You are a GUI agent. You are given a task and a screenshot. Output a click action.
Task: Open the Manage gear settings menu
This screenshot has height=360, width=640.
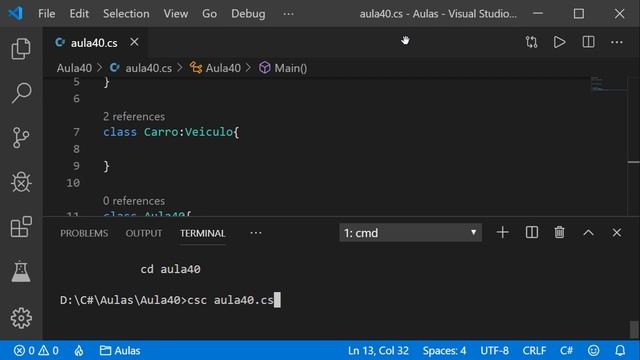click(x=21, y=318)
